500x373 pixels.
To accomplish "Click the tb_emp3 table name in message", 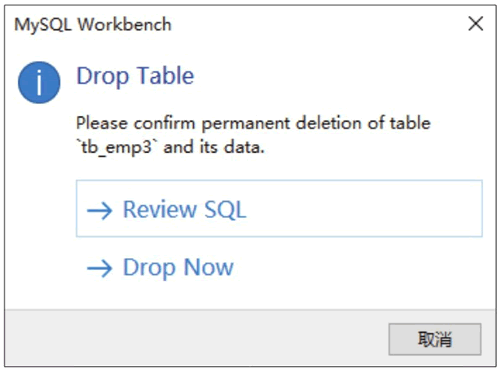I will [x=117, y=147].
